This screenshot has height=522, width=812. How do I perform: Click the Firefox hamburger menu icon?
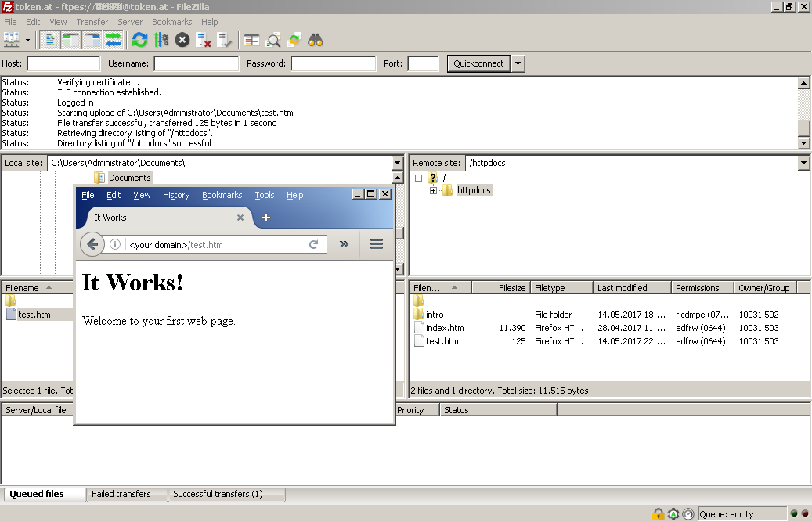(x=377, y=244)
